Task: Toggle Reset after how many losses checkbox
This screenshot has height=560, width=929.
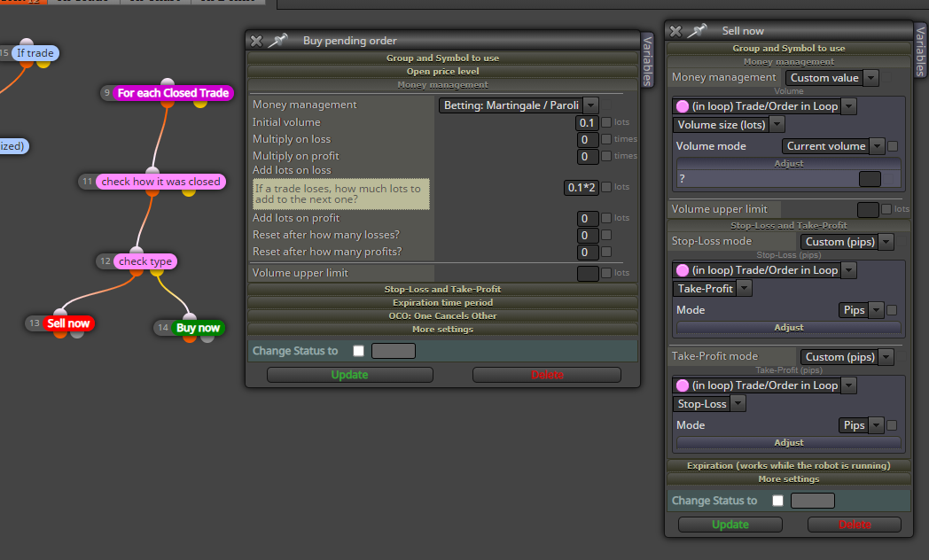Action: [x=606, y=235]
